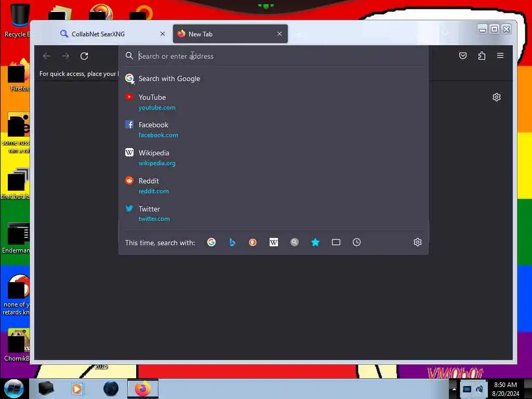Open search settings gear in dropdown

(418, 242)
